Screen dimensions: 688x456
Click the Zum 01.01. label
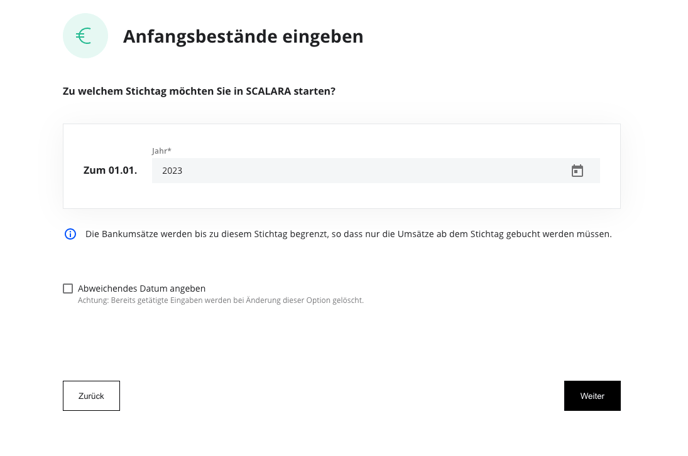[x=110, y=170]
